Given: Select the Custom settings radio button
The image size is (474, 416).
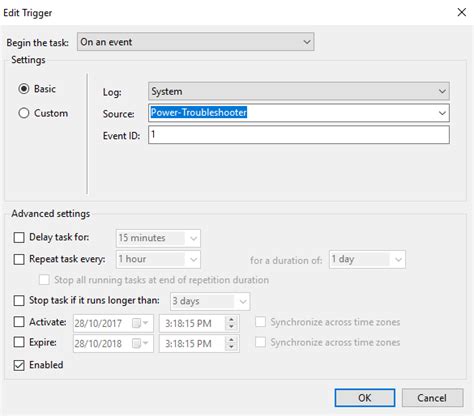Looking at the screenshot, I should pos(24,113).
